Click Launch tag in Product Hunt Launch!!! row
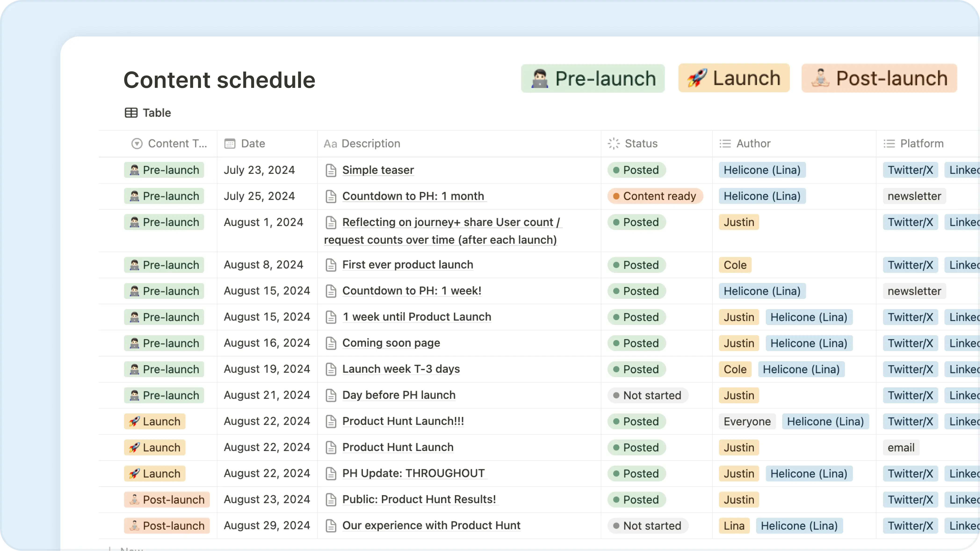Screen dimensions: 980x551 coord(155,422)
